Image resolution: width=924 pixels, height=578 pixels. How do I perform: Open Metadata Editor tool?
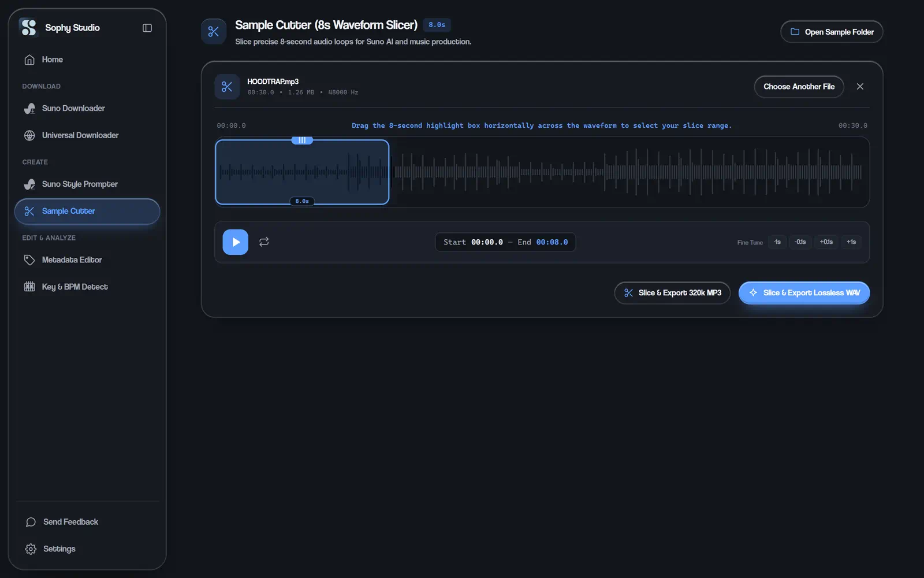[x=87, y=260]
